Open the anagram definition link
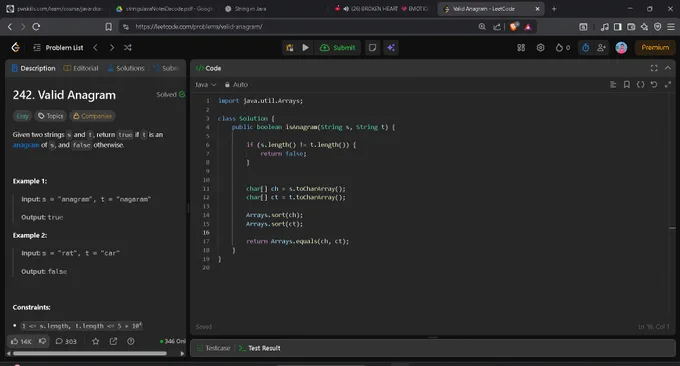Viewport: 680px width, 366px height. pos(26,145)
